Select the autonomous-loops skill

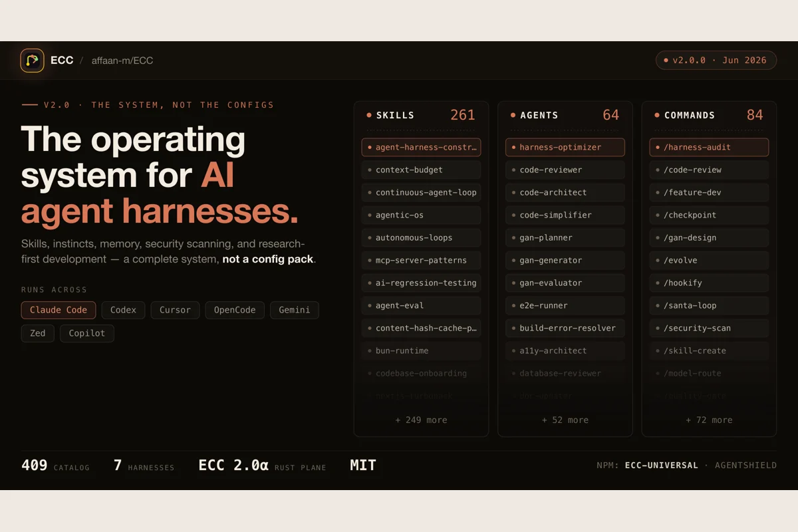(421, 237)
